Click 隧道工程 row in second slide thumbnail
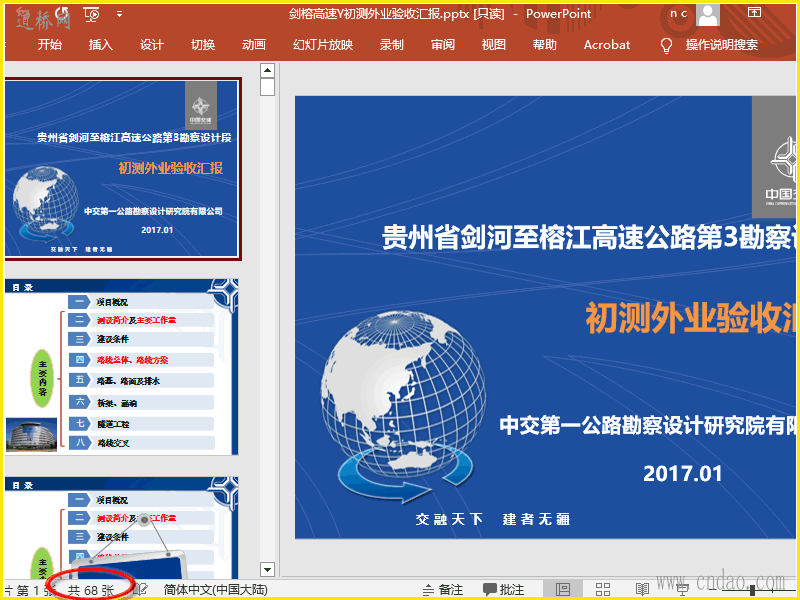 141,424
